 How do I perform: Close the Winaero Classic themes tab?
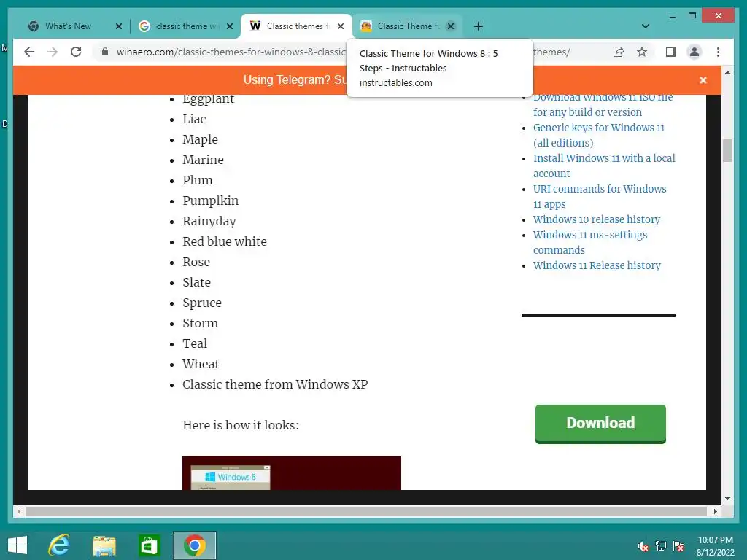pyautogui.click(x=341, y=26)
